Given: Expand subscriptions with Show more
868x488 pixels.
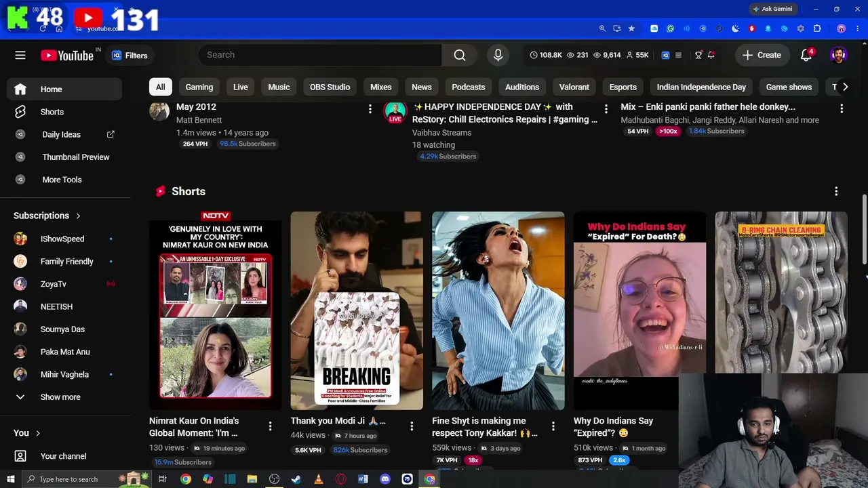Looking at the screenshot, I should tap(64, 397).
